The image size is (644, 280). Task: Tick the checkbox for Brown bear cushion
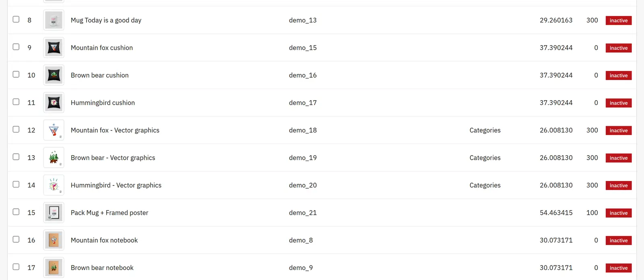(16, 74)
